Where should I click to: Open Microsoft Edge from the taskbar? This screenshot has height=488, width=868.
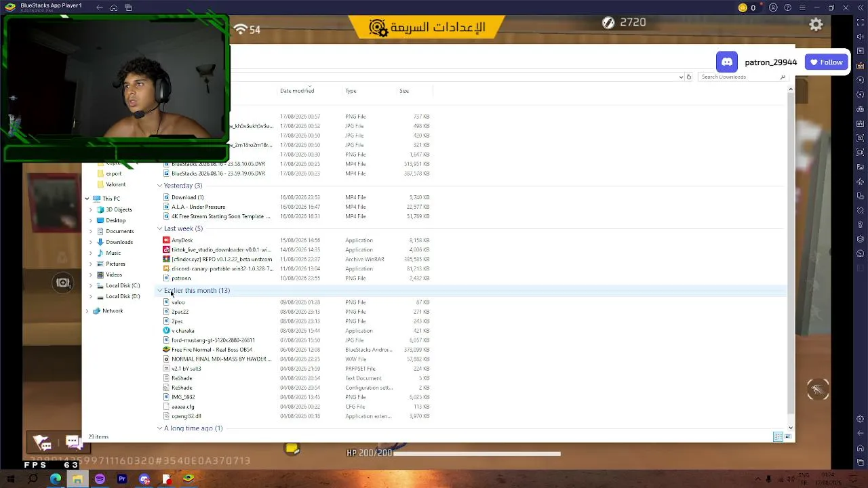[x=56, y=479]
